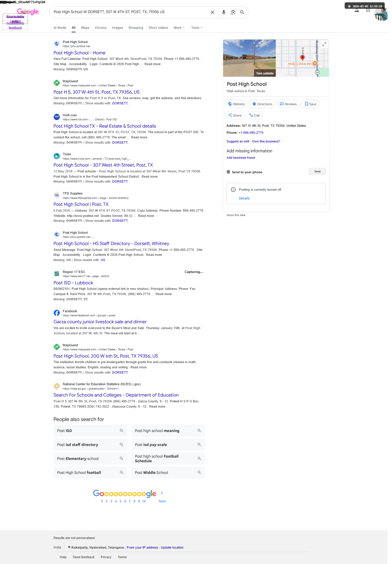Viewport: 392px width, 564px height.
Task: Share the Post High School listing
Action: [x=235, y=115]
